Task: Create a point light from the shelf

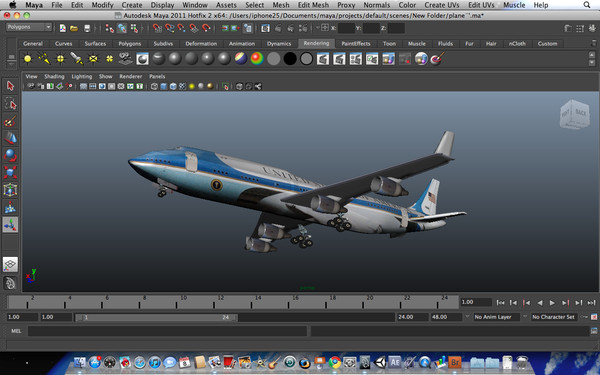Action: [x=60, y=59]
